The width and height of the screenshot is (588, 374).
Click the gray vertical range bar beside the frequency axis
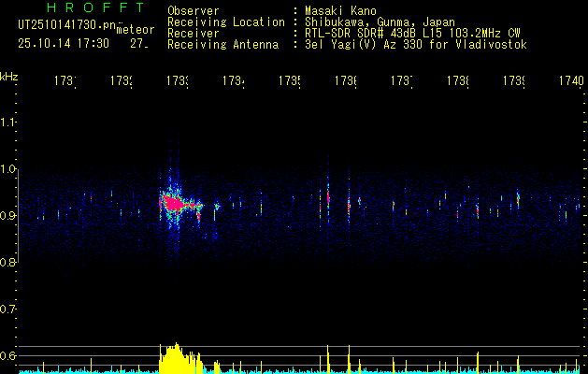[x=19, y=216]
